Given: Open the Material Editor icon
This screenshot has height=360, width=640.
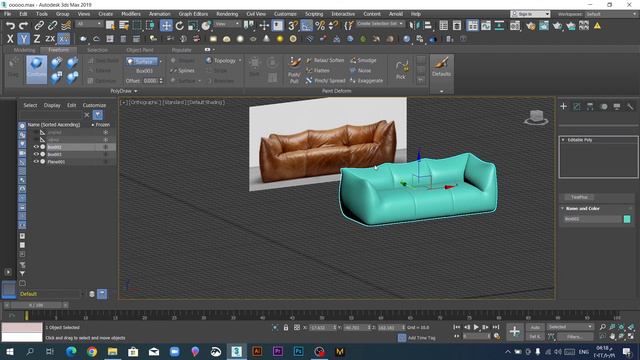Looking at the screenshot, I should pyautogui.click(x=515, y=26).
